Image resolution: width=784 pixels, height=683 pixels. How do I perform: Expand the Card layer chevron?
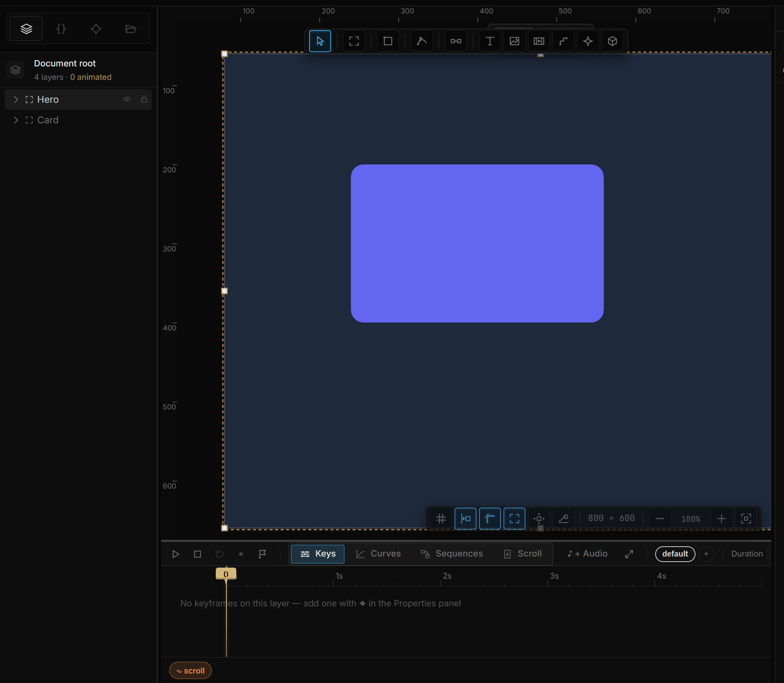coord(16,120)
